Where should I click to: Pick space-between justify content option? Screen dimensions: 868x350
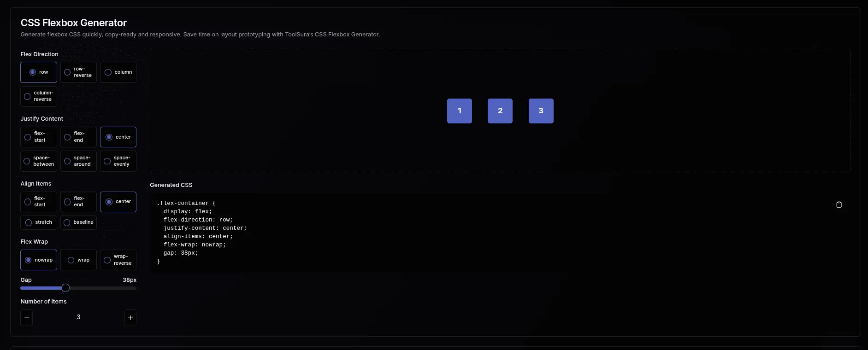(x=39, y=161)
